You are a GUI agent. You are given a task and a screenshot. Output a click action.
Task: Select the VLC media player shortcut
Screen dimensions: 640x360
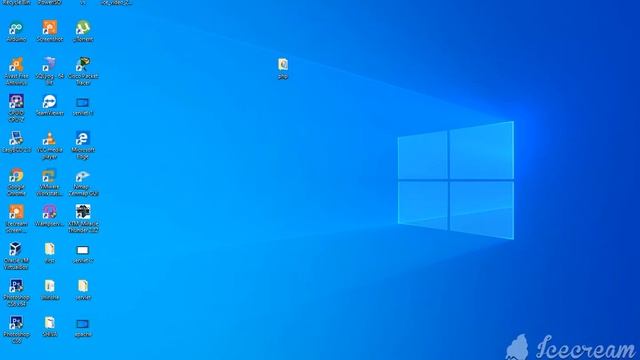49,145
